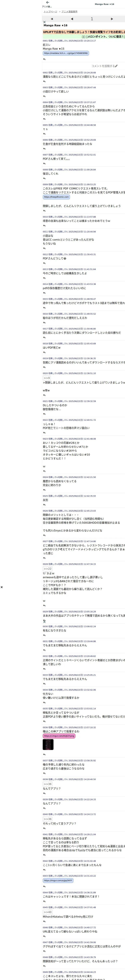Jump to first page of thread
The image size is (125, 980).
52,19
